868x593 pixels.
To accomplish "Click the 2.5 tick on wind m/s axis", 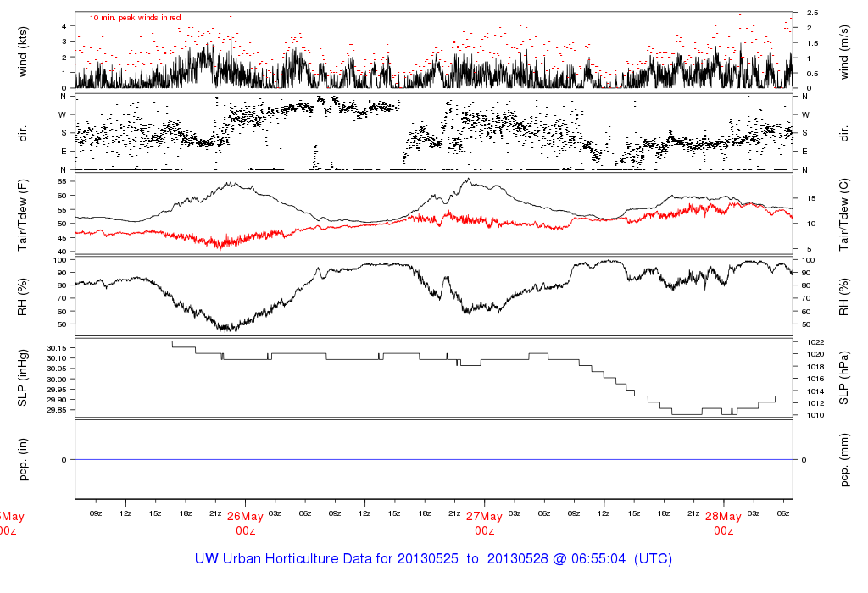I will [x=811, y=13].
